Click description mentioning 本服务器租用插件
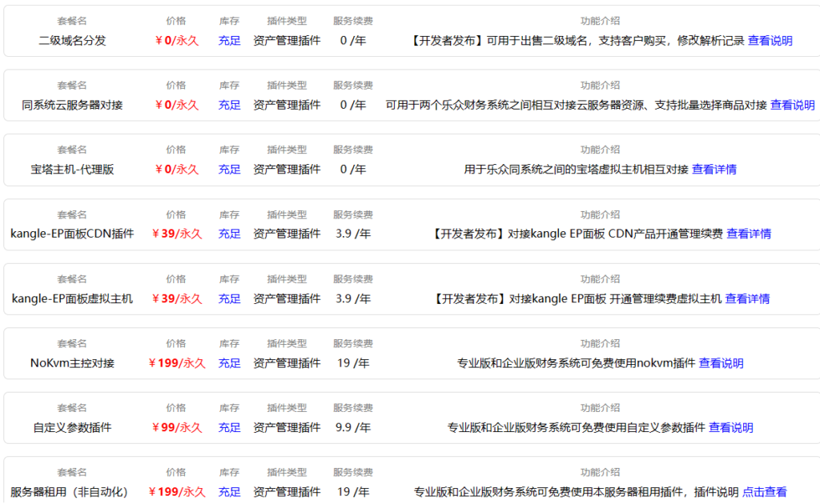This screenshot has width=820, height=504. [577, 492]
